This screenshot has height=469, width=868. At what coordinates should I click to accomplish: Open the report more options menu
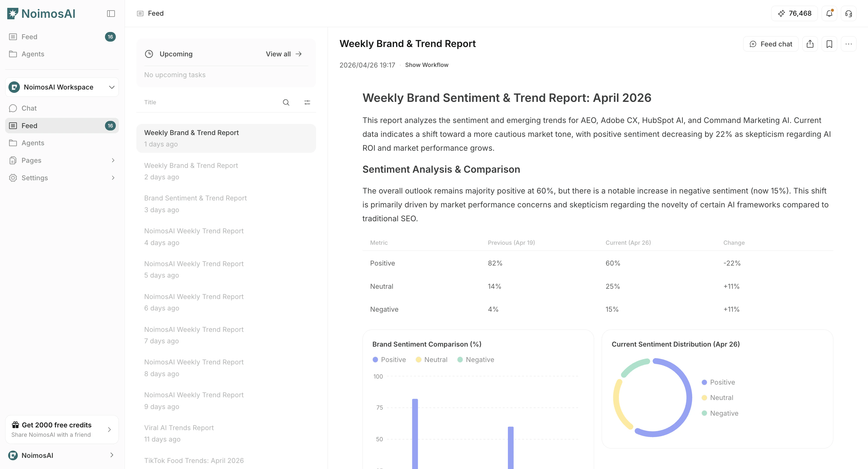pyautogui.click(x=848, y=44)
